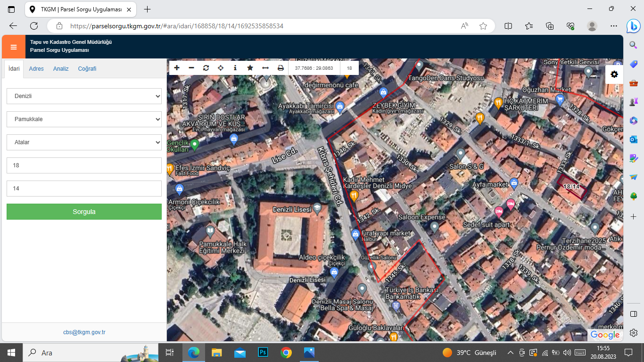Select the Sony Yetkili Servisi pin
Viewport: 644px width, 362px height.
tap(588, 71)
